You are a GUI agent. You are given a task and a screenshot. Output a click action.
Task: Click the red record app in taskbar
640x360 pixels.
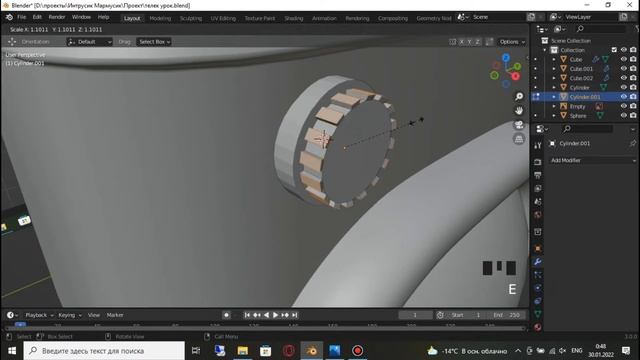357,351
